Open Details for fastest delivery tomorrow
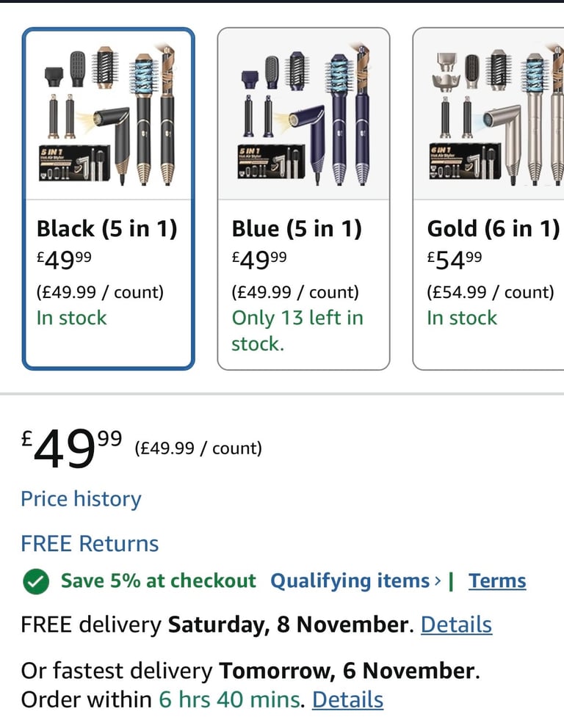 347,700
